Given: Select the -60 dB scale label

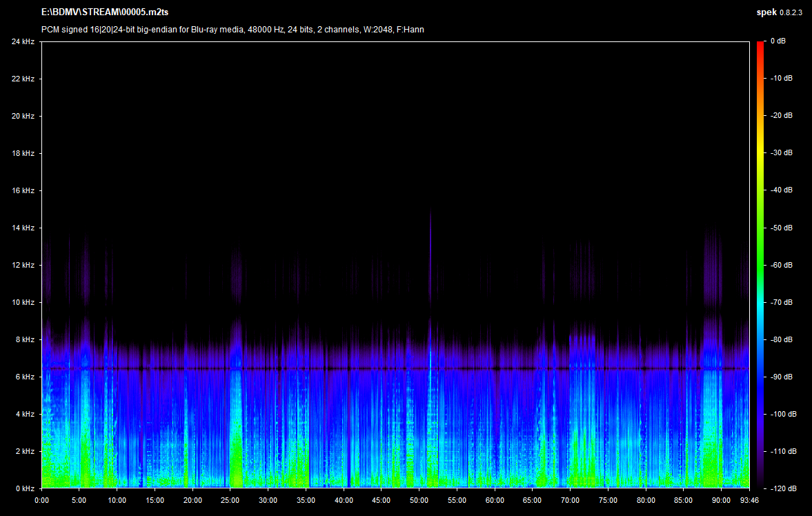Looking at the screenshot, I should click(x=781, y=265).
